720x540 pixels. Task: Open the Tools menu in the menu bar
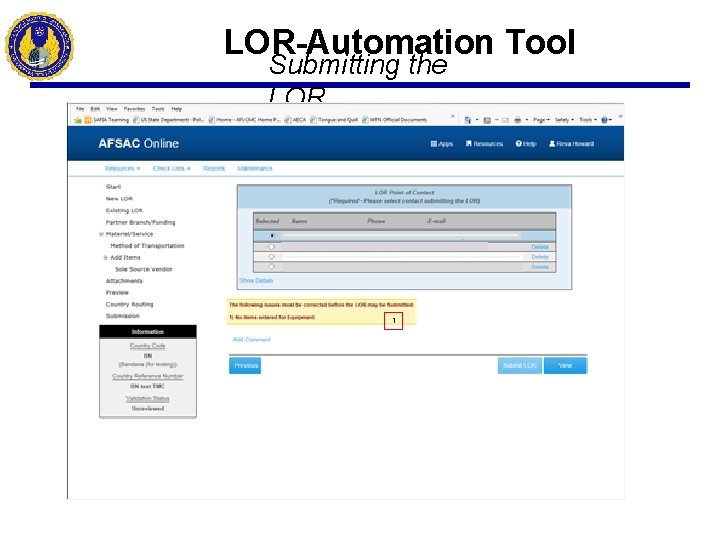click(158, 109)
